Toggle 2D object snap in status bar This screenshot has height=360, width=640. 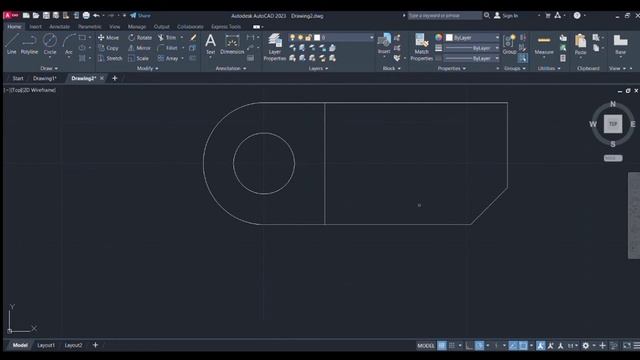pyautogui.click(x=523, y=346)
